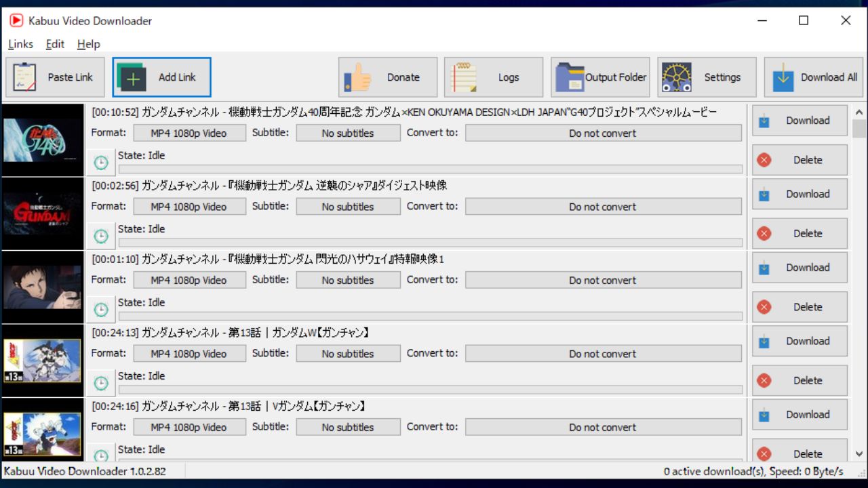Delete the ガンダムW episode 13 entry
868x488 pixels.
(x=800, y=380)
